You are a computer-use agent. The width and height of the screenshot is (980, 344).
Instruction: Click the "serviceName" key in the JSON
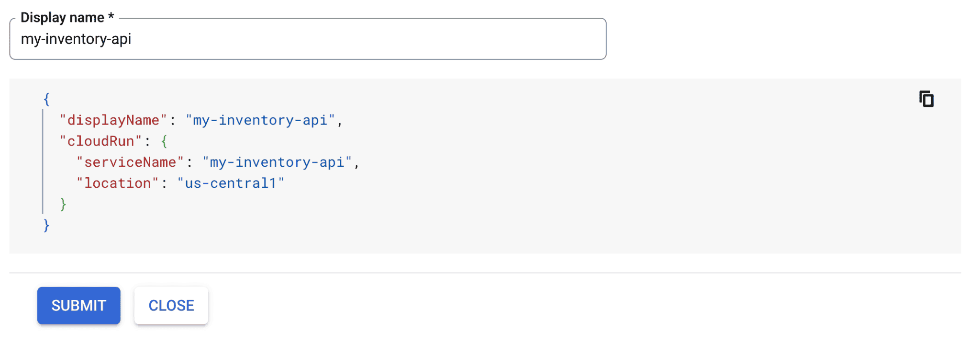coord(130,162)
